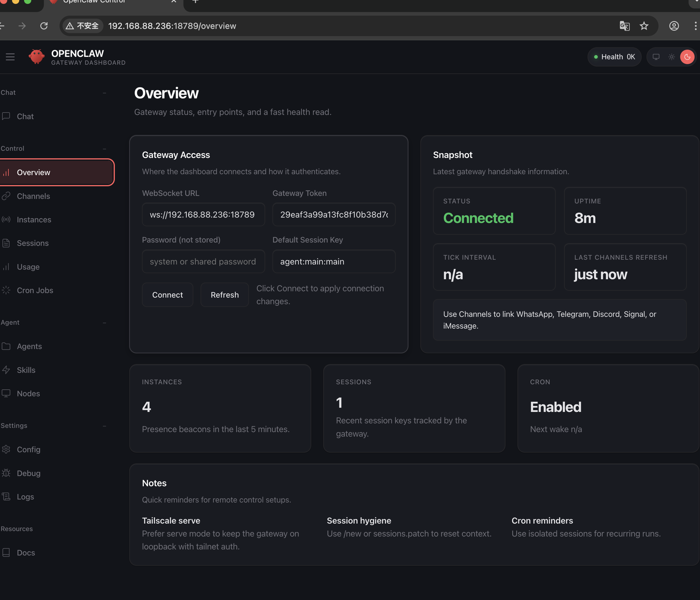The width and height of the screenshot is (700, 600).
Task: Open the Channels menu item
Action: coord(33,196)
